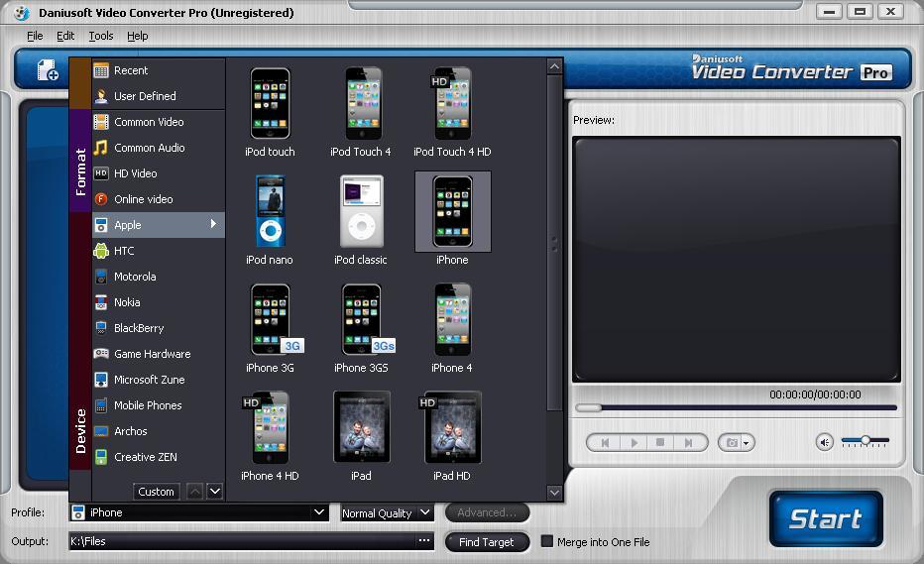This screenshot has height=564, width=924.
Task: Click the device grid scrollbar down arrow
Action: 554,492
